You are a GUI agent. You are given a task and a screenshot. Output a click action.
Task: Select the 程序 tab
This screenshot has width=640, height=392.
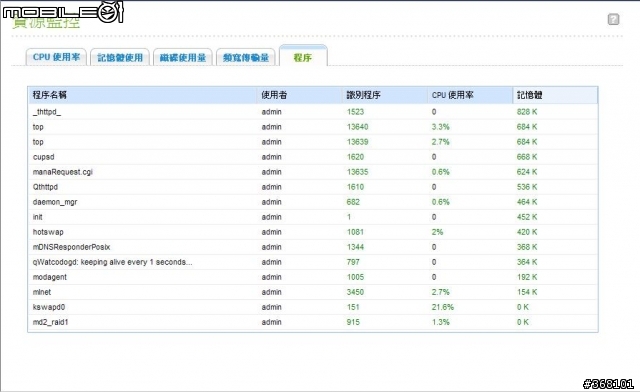(303, 56)
